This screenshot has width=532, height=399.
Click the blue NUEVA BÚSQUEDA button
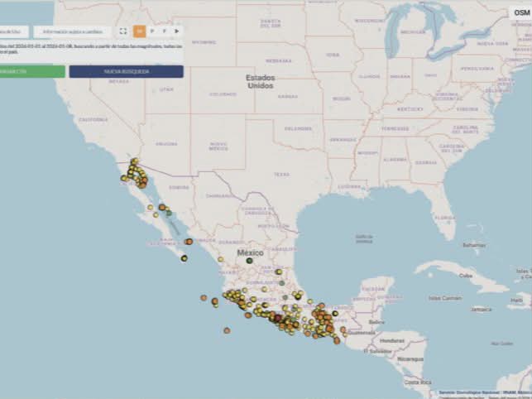pos(126,72)
